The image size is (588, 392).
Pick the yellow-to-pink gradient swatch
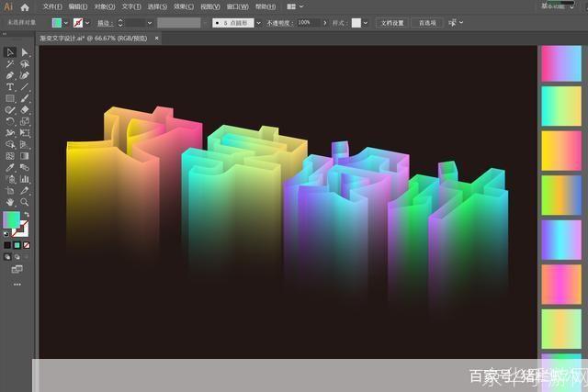[x=561, y=151]
